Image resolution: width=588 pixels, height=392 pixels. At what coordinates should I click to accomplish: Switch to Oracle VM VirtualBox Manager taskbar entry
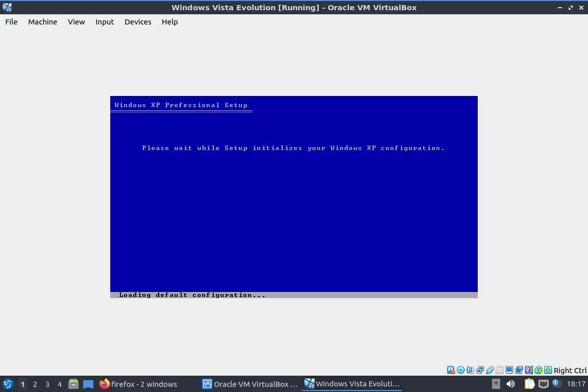(x=250, y=384)
